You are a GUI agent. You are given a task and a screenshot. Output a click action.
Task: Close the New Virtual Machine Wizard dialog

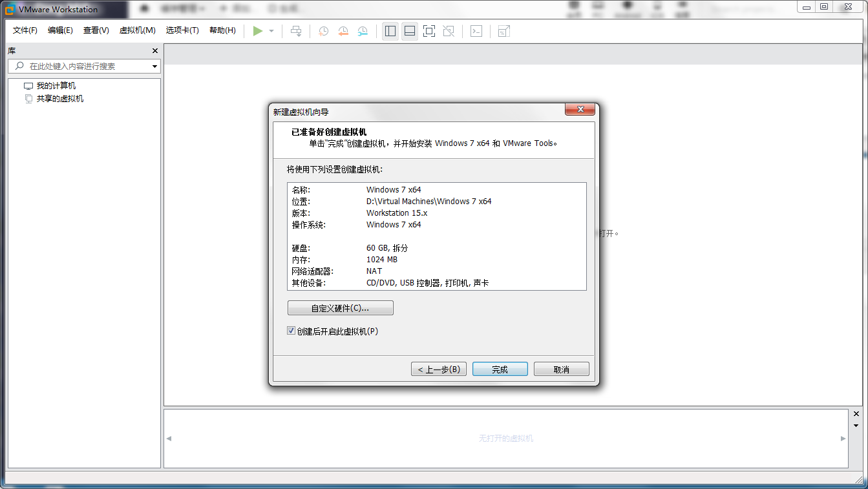(x=580, y=109)
